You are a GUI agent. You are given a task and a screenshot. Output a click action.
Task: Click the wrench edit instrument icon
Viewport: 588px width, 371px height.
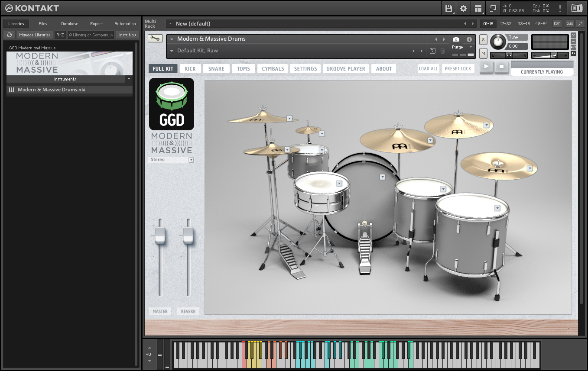click(x=155, y=39)
